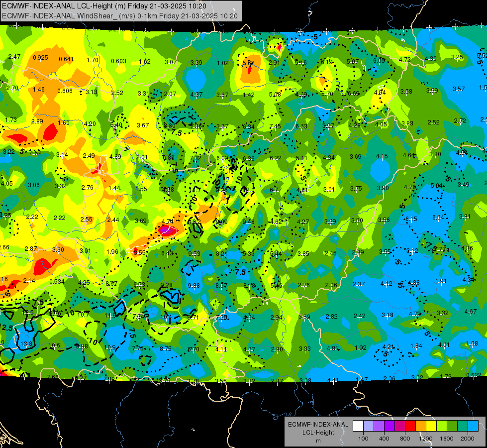Click legend title ECMWF-INDEX-ANAL

(318, 425)
